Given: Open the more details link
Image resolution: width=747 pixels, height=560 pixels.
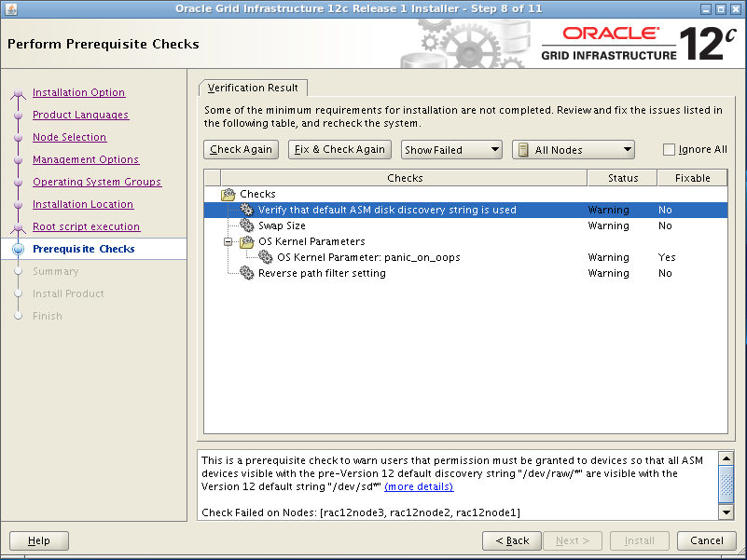Looking at the screenshot, I should click(419, 486).
